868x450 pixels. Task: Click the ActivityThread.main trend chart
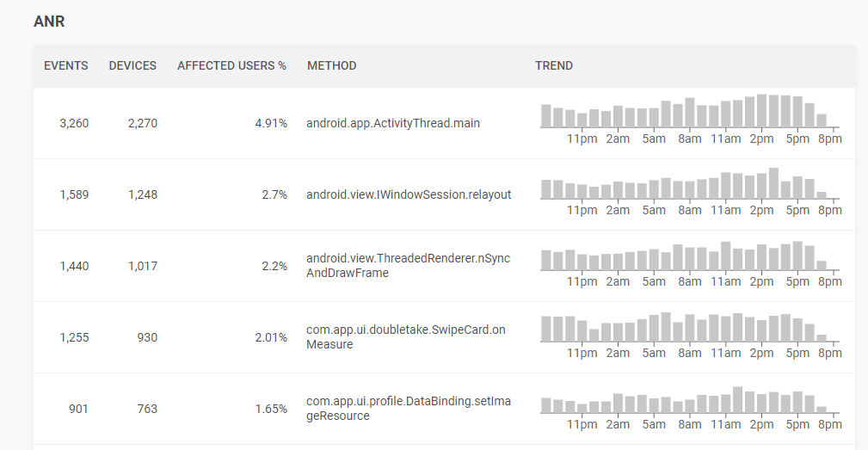[x=690, y=119]
